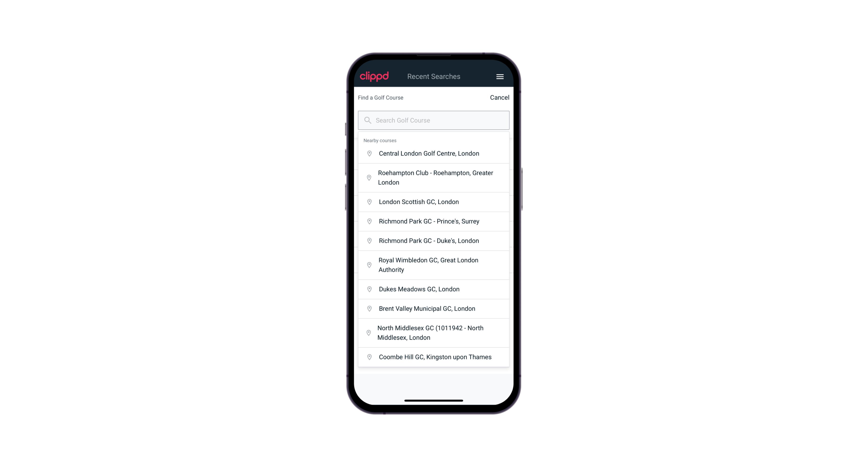
Task: Select Coombe Hill GC Kingston upon Thames
Action: click(434, 357)
